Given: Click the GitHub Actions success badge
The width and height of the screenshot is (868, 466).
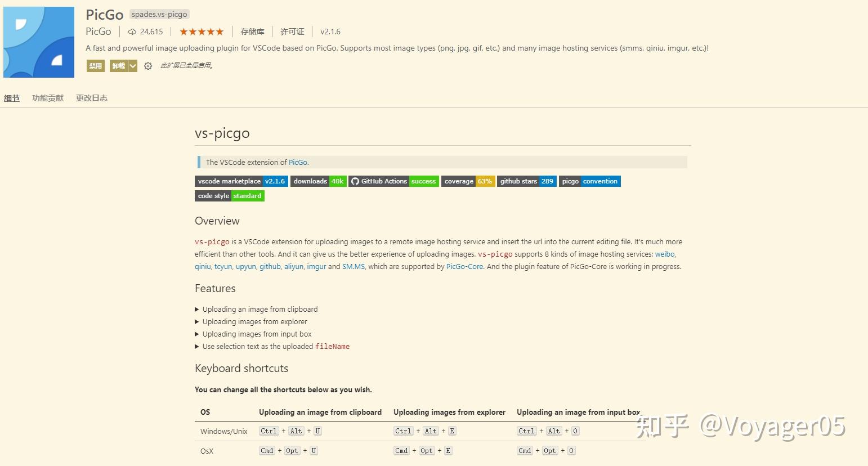Looking at the screenshot, I should coord(393,181).
